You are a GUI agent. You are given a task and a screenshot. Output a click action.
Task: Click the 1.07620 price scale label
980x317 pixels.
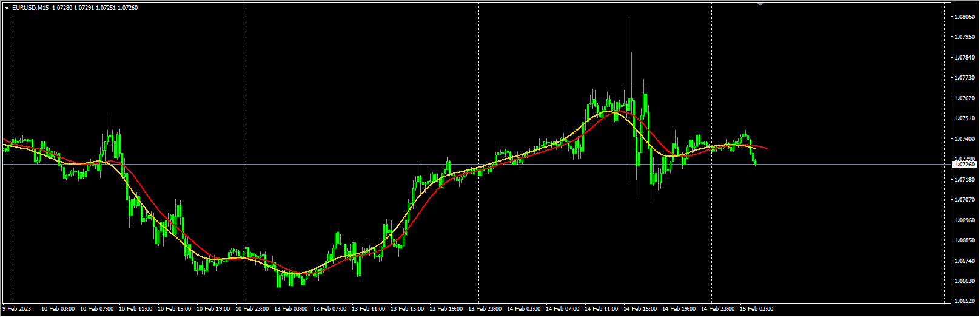(x=964, y=98)
